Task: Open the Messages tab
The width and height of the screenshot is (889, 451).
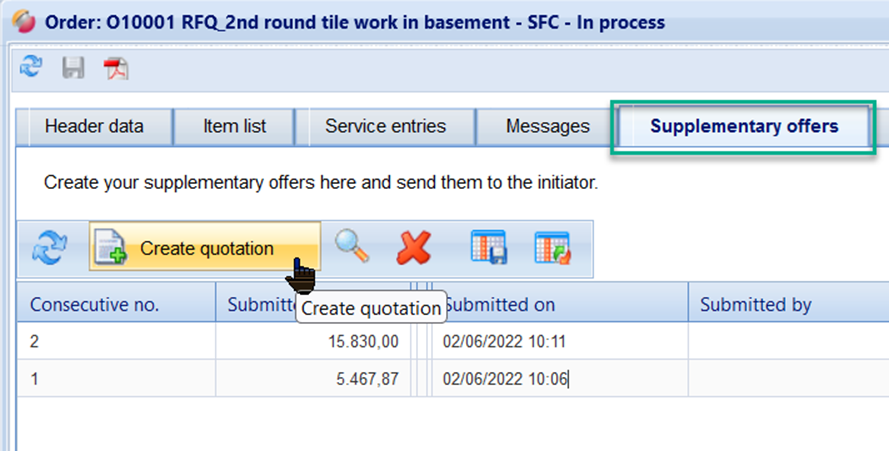Action: click(x=547, y=127)
